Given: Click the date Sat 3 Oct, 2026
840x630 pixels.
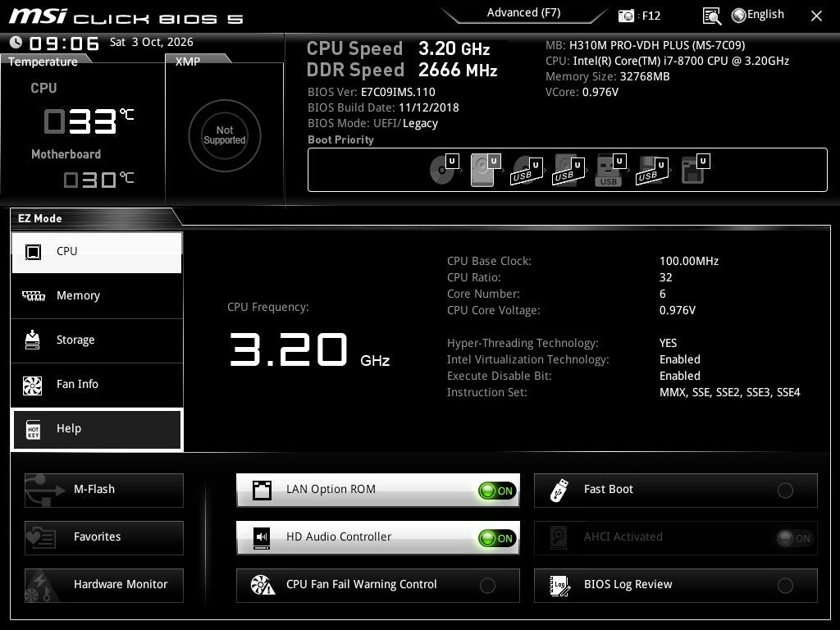Looking at the screenshot, I should (x=152, y=42).
